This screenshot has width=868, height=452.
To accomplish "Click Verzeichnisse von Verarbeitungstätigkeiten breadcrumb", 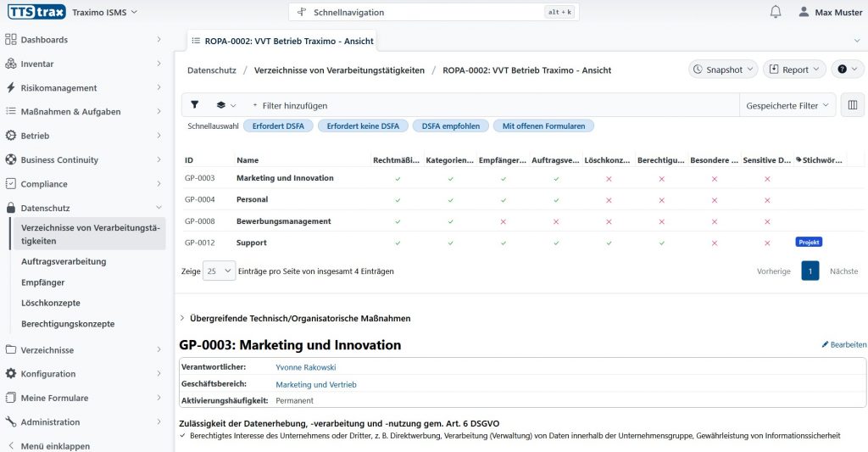I will pos(339,70).
